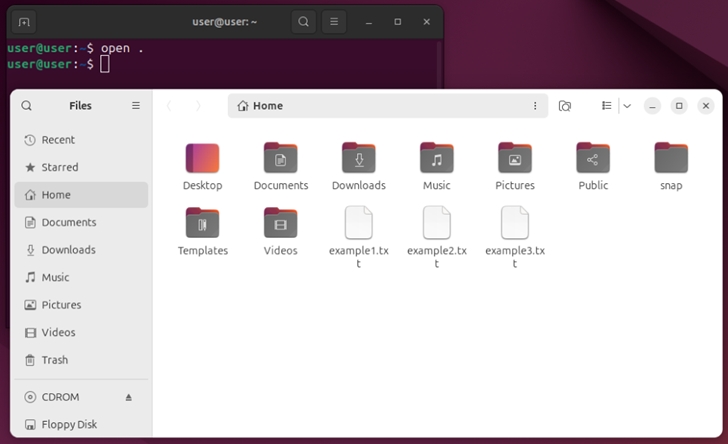This screenshot has height=444, width=728.
Task: Open Floppy Disk in the sidebar
Action: pos(71,425)
